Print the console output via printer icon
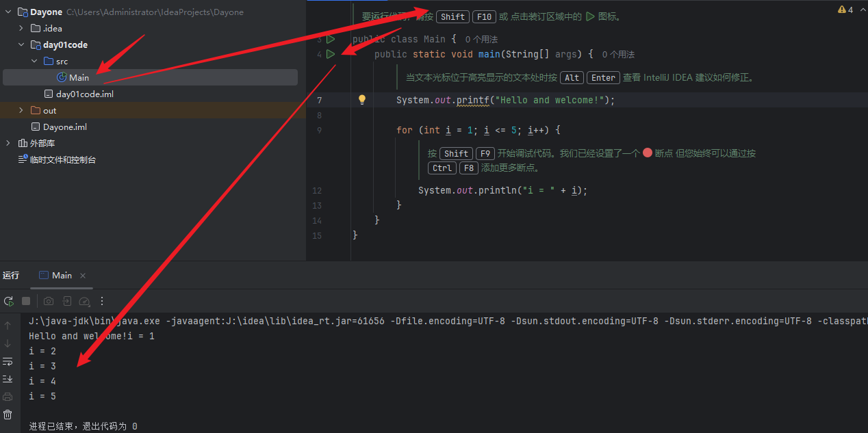The image size is (868, 433). tap(8, 397)
